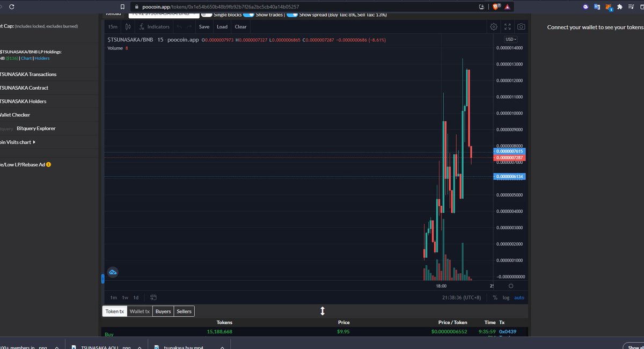Take a chart snapshot with camera icon
Viewport: 644px width, 349px height.
click(x=521, y=26)
